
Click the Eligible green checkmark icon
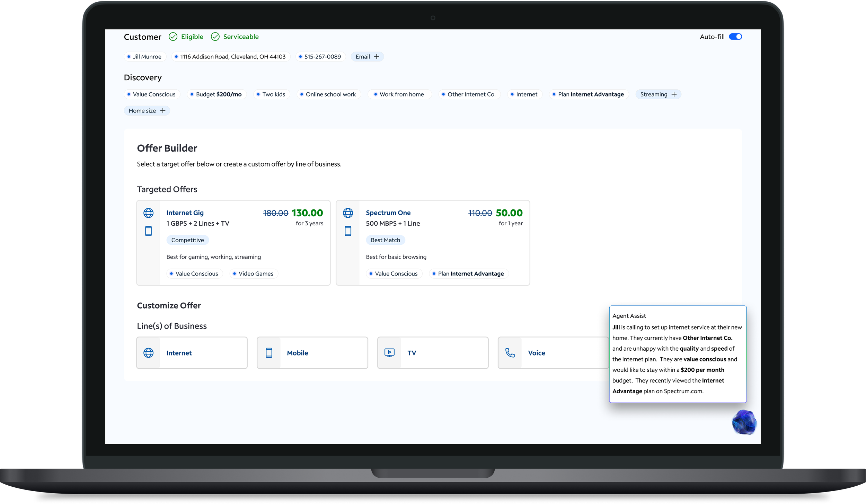[x=173, y=37]
